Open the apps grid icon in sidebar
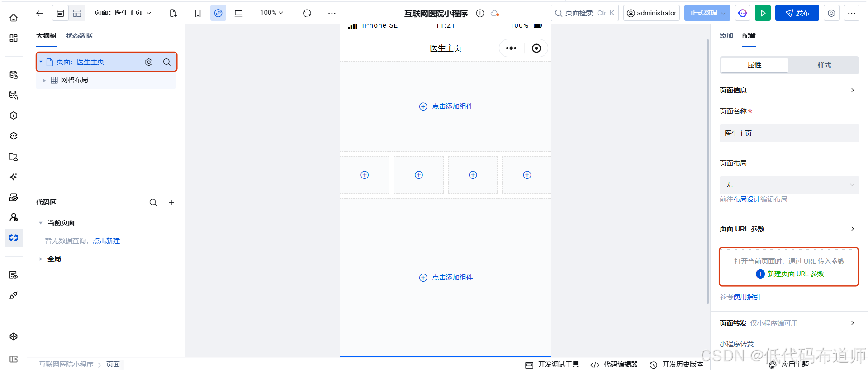The width and height of the screenshot is (868, 370). click(14, 38)
